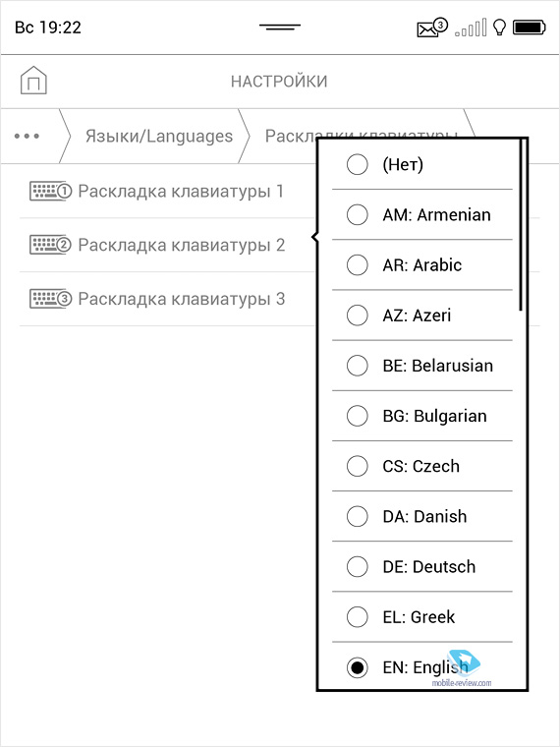Tap the Home icon

click(x=33, y=80)
